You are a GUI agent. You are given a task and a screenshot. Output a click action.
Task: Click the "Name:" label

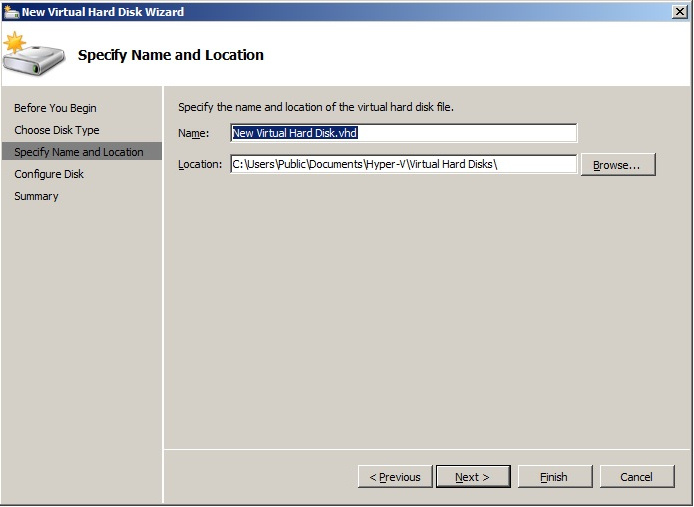click(x=193, y=134)
